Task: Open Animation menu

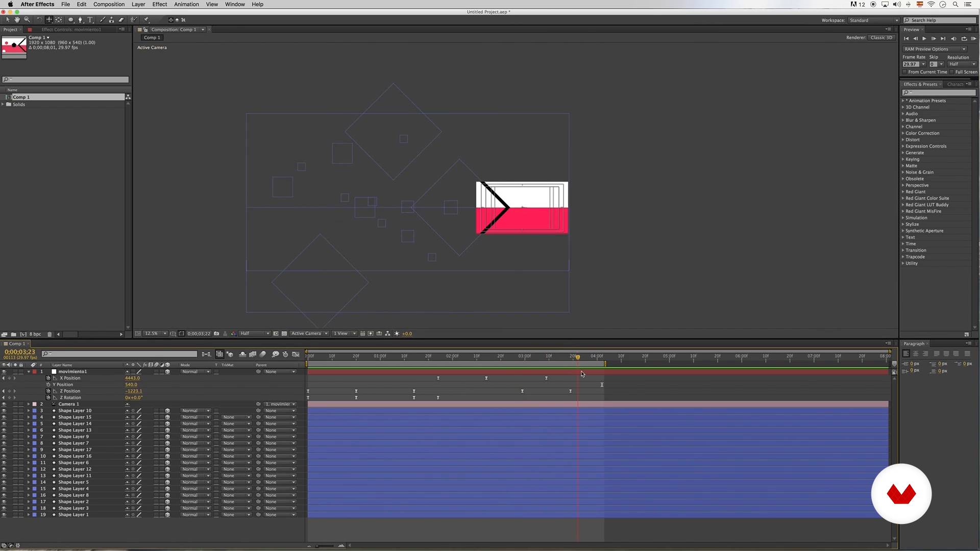Action: point(186,4)
